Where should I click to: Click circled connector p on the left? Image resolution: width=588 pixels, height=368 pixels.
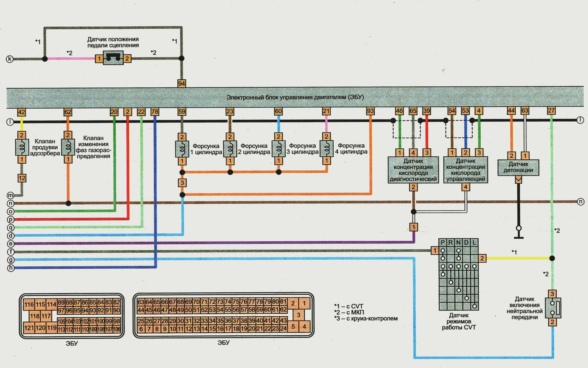10,220
